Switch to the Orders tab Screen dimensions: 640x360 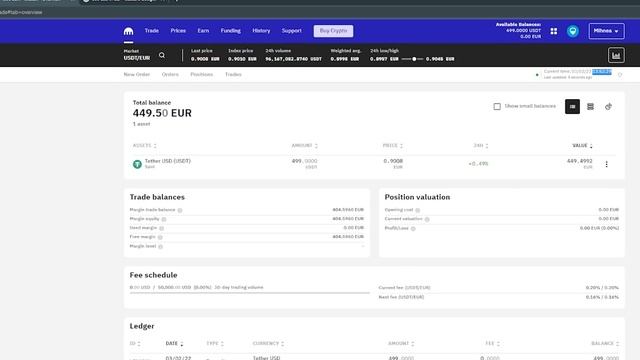[170, 74]
